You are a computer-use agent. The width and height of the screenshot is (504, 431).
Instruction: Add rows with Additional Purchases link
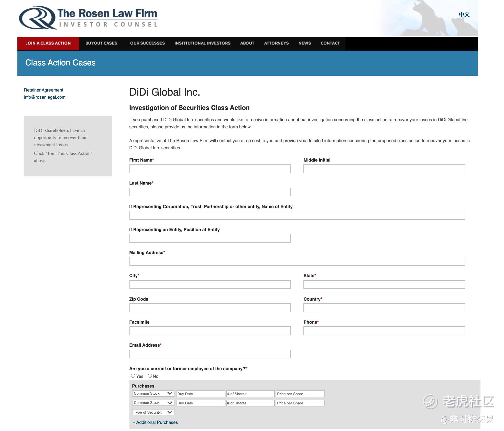pyautogui.click(x=155, y=422)
